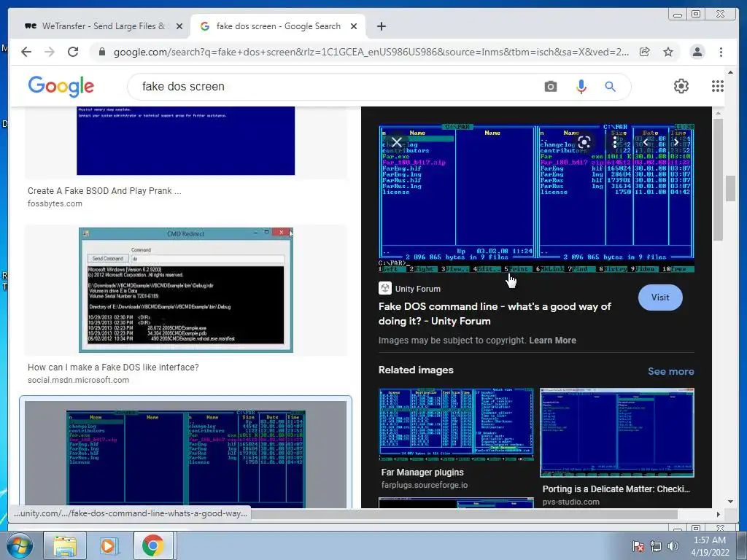Click the padlock site info icon
Image resolution: width=747 pixels, height=560 pixels.
[101, 52]
